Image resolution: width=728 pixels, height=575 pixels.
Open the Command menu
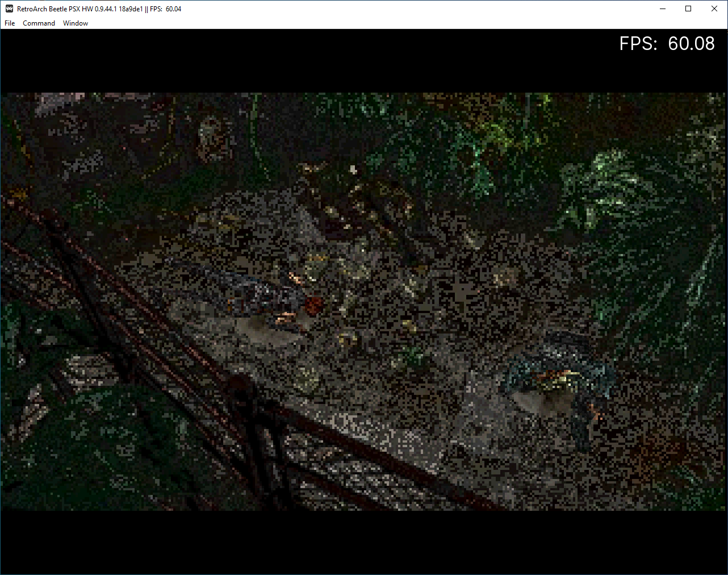[39, 23]
